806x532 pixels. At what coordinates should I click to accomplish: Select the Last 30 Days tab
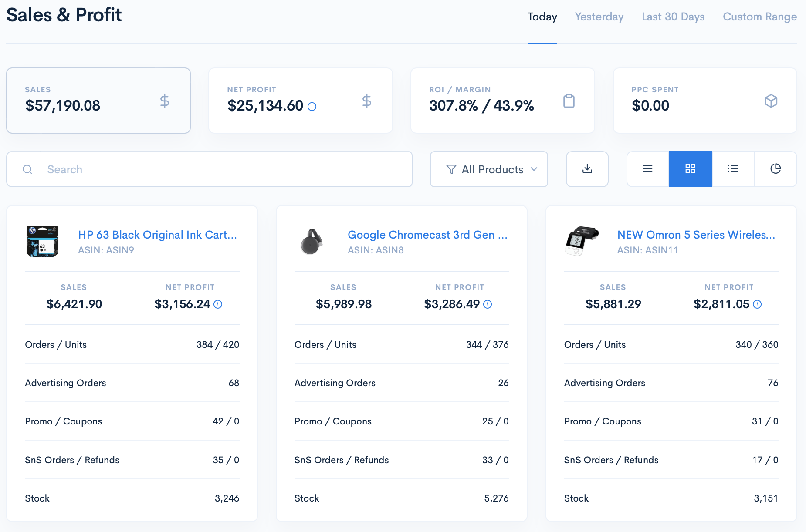point(673,17)
